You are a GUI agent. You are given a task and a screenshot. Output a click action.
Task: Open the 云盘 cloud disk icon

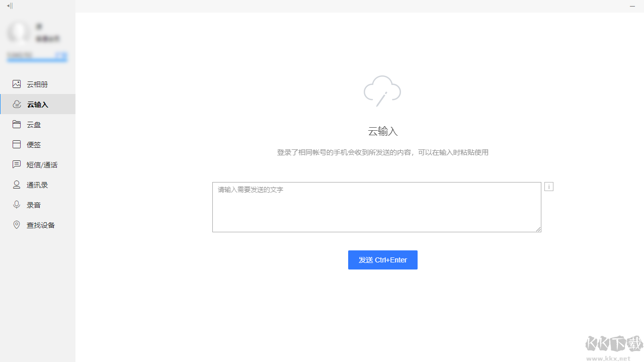(x=17, y=124)
